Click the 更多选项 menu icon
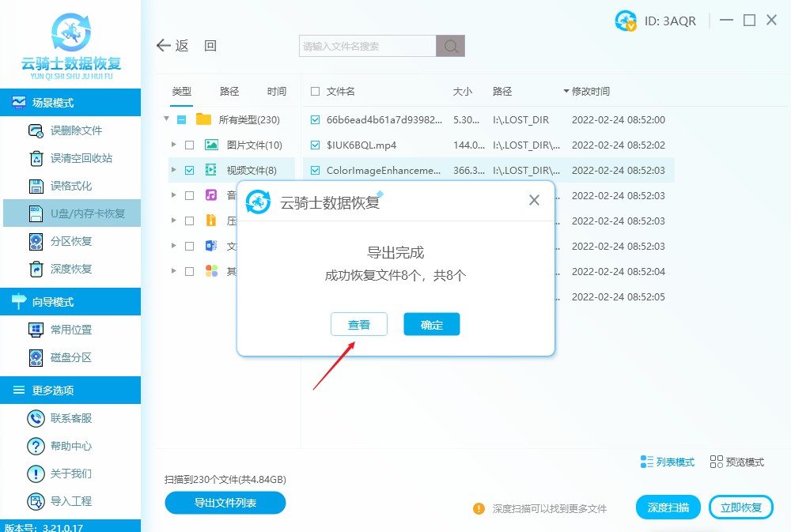 click(19, 390)
